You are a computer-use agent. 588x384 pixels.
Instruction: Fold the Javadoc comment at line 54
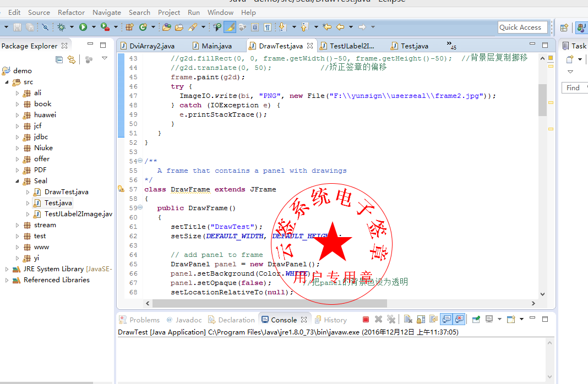coord(140,161)
